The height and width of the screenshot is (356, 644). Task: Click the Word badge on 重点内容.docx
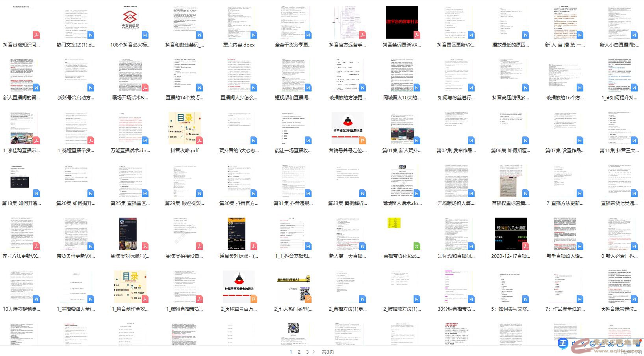point(254,35)
